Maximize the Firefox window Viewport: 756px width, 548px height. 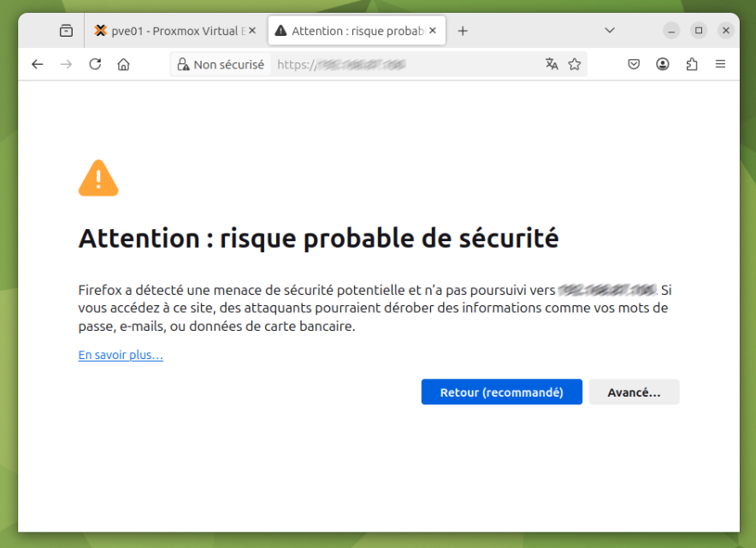tap(698, 31)
